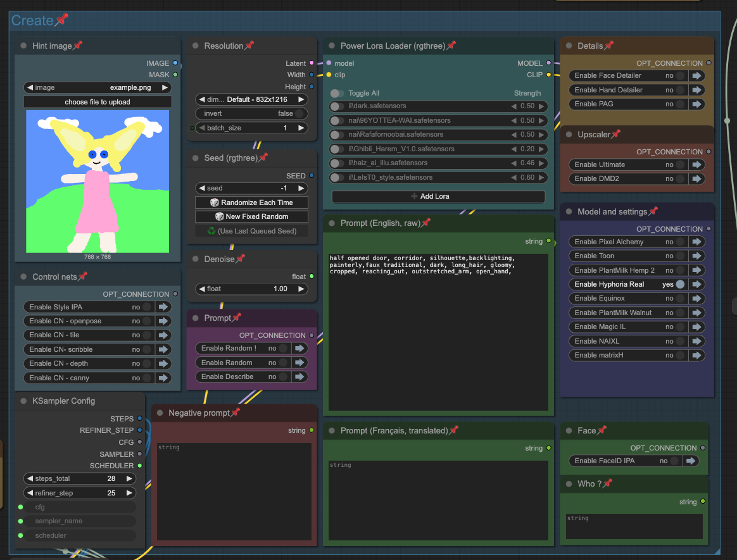Click the arrow icon next to Enable Describe

(299, 376)
